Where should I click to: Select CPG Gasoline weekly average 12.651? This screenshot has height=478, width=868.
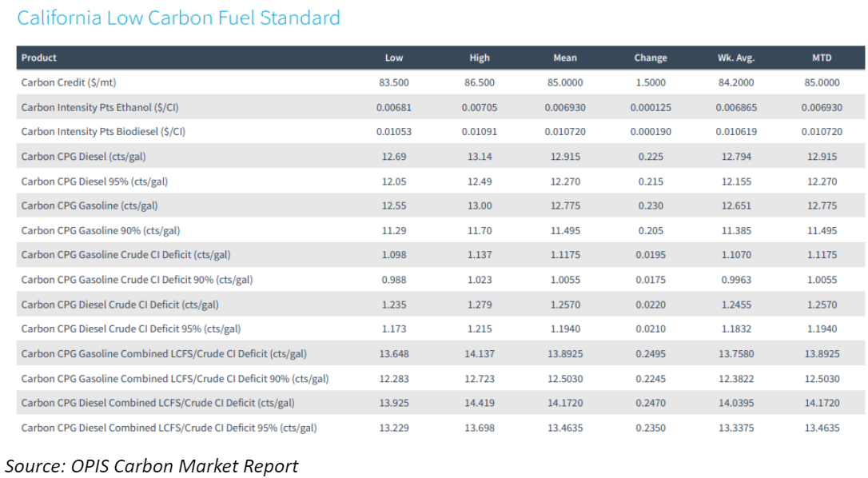(x=735, y=206)
